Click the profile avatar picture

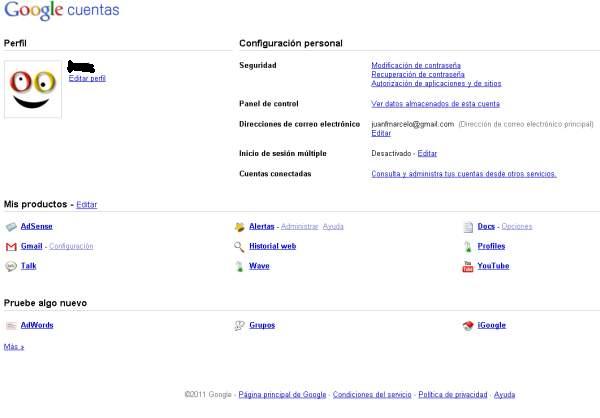tap(33, 89)
